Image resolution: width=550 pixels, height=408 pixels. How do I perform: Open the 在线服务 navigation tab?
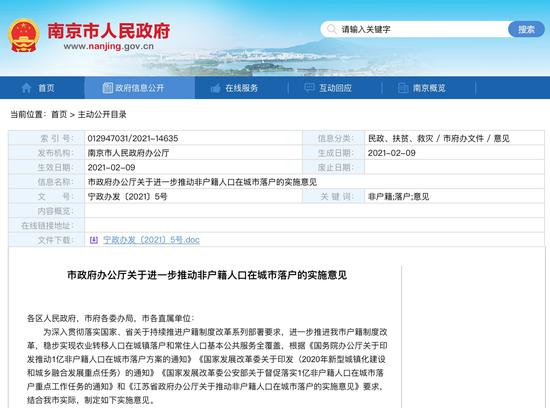[241, 88]
